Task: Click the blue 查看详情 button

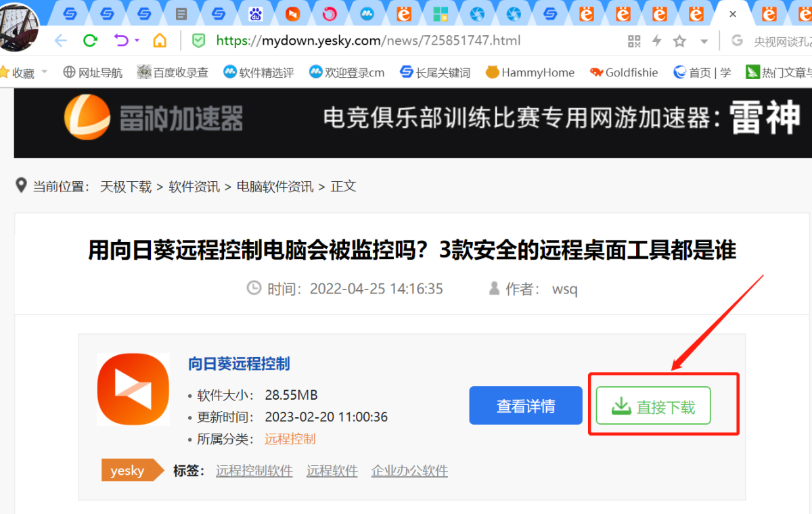Action: [x=526, y=406]
